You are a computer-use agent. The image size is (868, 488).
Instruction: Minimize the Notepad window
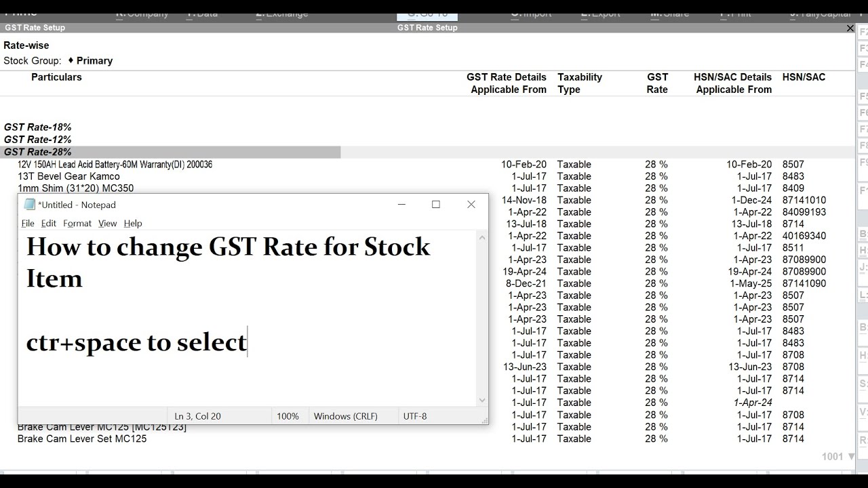coord(401,205)
